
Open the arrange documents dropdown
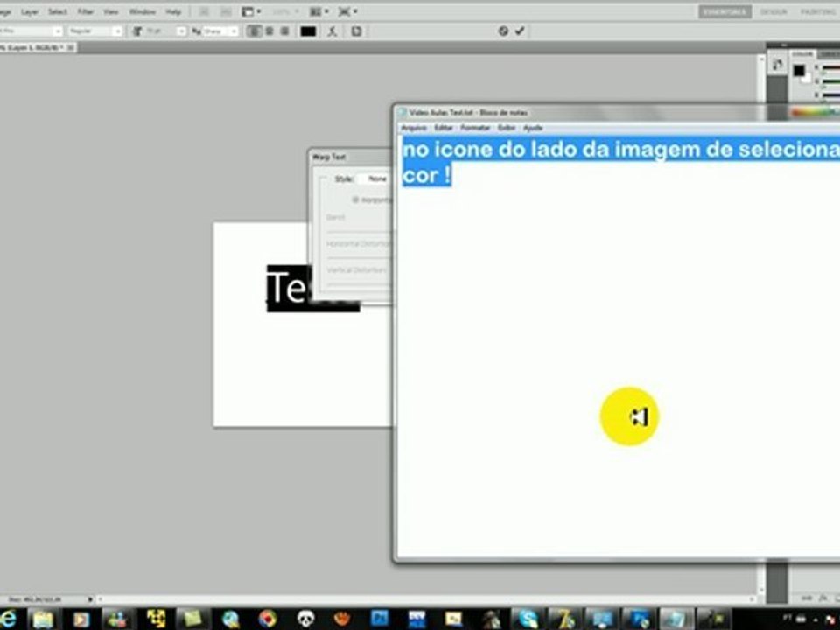(x=319, y=11)
